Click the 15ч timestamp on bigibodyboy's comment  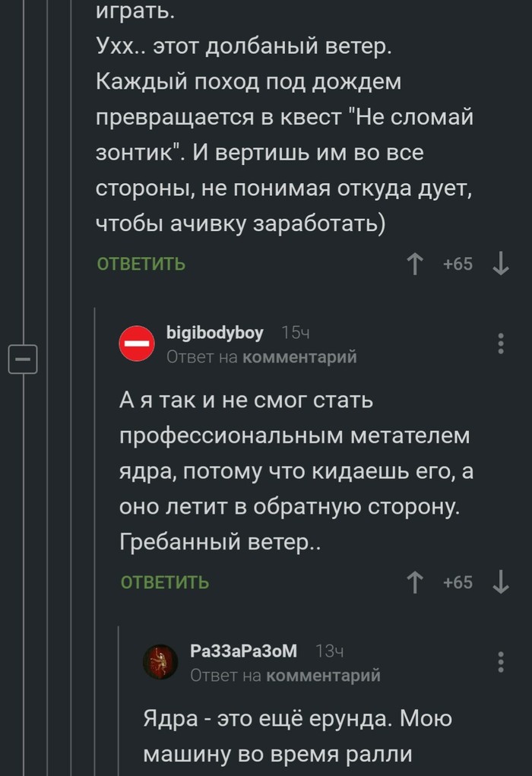click(x=295, y=333)
